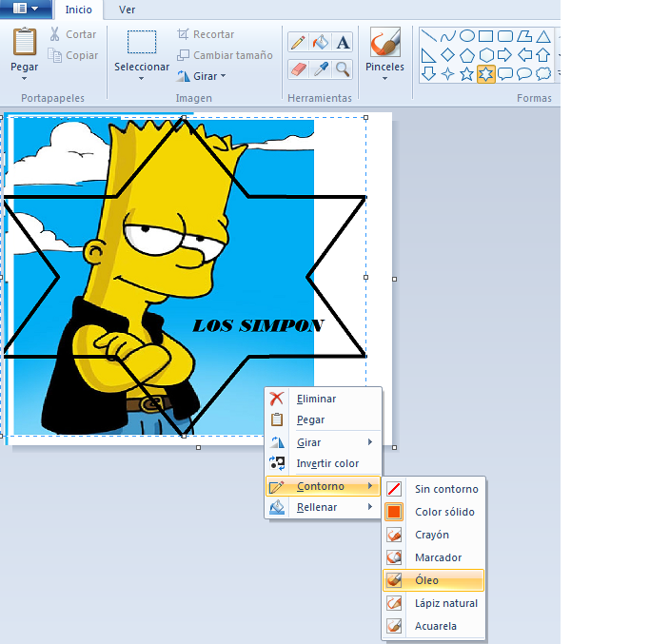Select Crayón outline option
This screenshot has width=650, height=644.
[x=433, y=535]
